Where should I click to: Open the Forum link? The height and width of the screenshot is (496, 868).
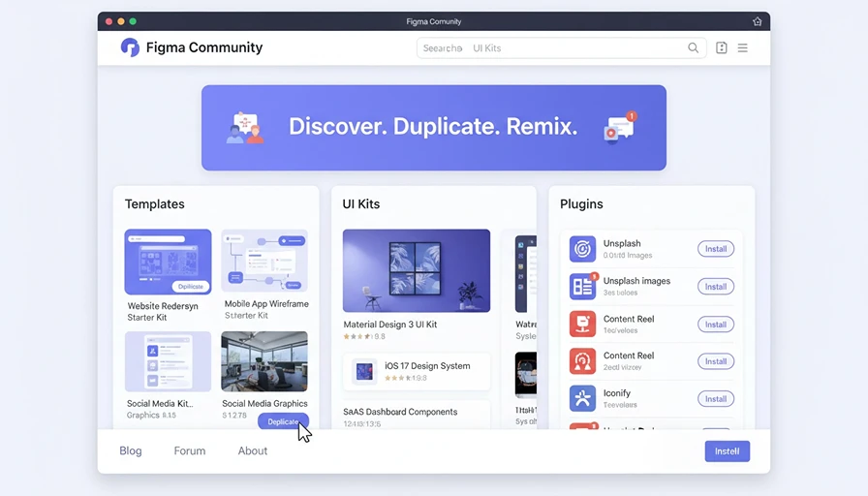click(x=190, y=450)
